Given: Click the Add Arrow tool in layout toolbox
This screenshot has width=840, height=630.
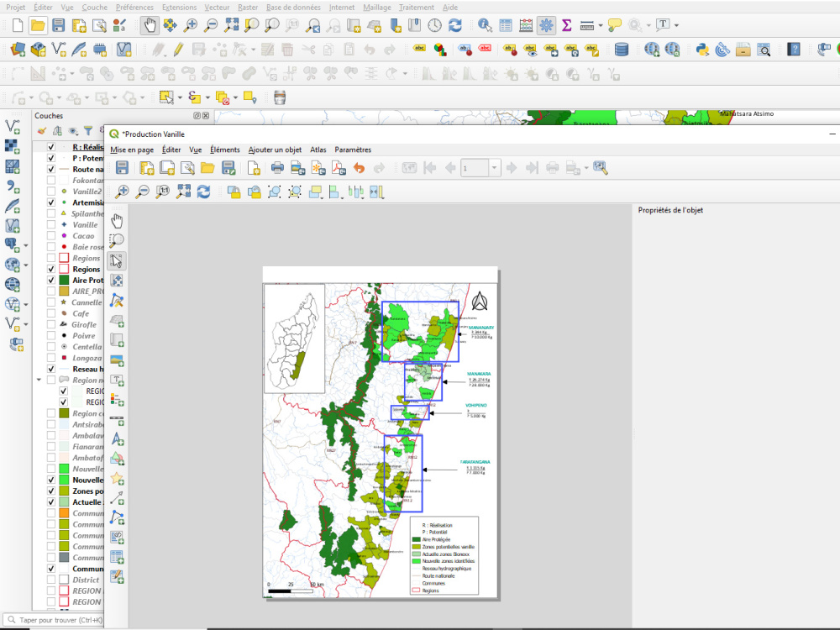Looking at the screenshot, I should (117, 498).
